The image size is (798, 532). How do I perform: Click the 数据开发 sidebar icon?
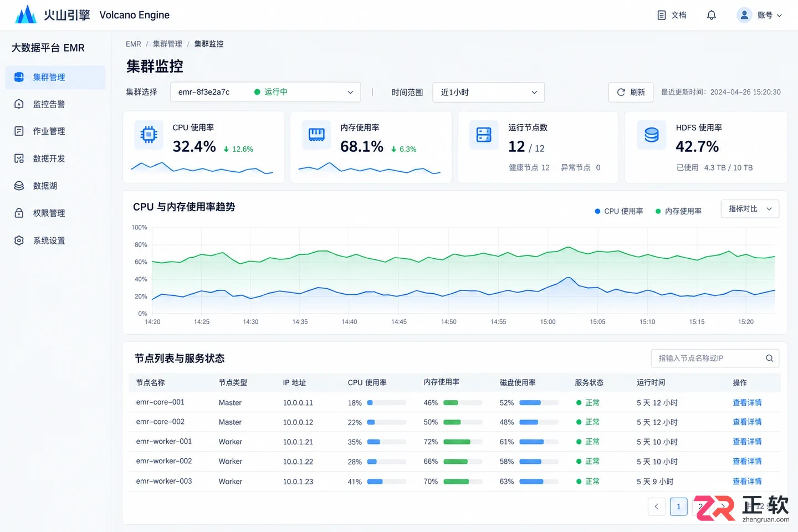click(x=19, y=158)
